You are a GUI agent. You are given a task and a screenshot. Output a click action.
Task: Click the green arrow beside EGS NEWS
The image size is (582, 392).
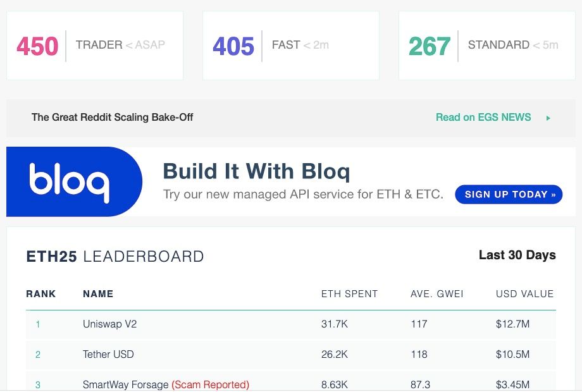pyautogui.click(x=548, y=118)
